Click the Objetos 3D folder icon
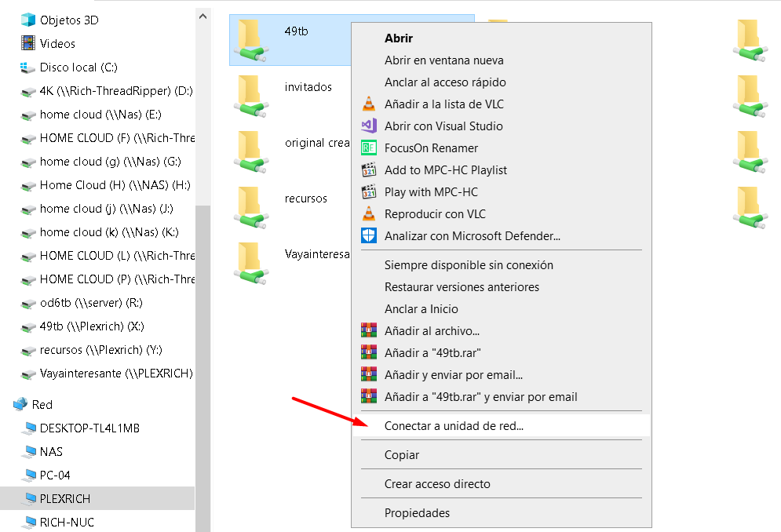The image size is (781, 532). pyautogui.click(x=24, y=20)
